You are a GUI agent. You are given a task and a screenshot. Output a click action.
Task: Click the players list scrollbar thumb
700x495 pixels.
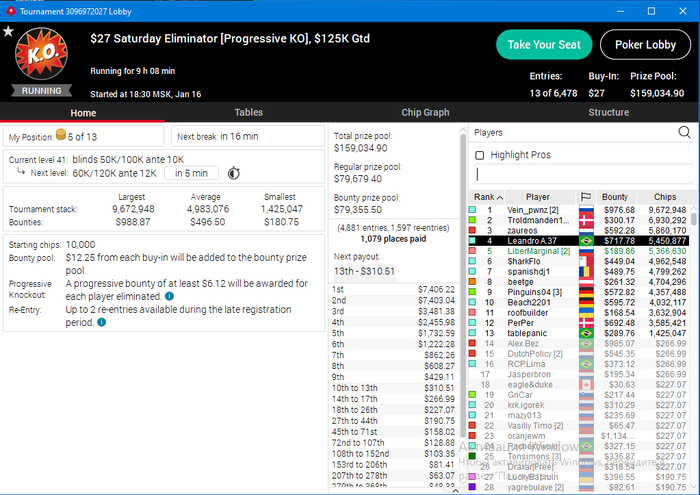(x=693, y=219)
